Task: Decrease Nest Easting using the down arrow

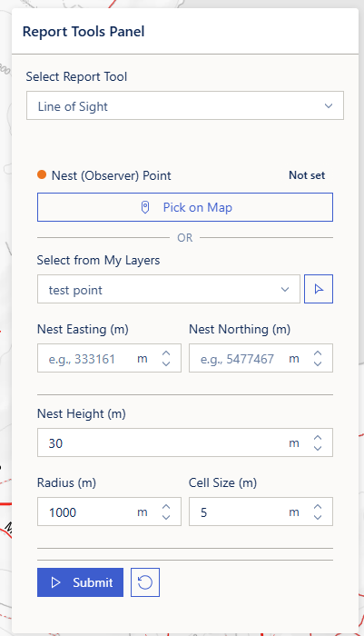Action: click(166, 363)
